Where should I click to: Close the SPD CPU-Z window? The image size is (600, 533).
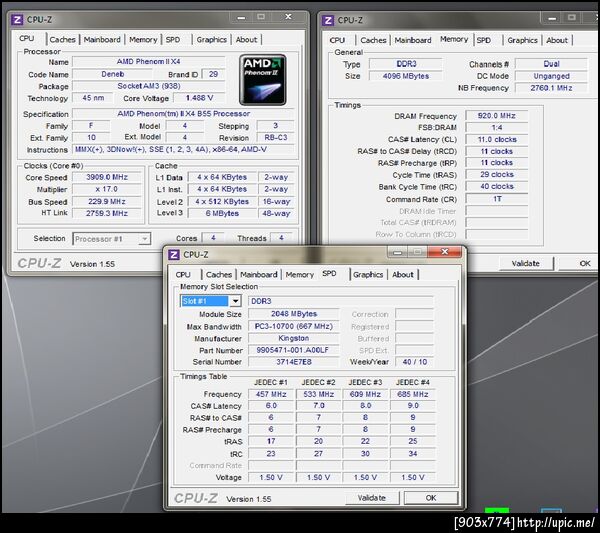pyautogui.click(x=445, y=252)
